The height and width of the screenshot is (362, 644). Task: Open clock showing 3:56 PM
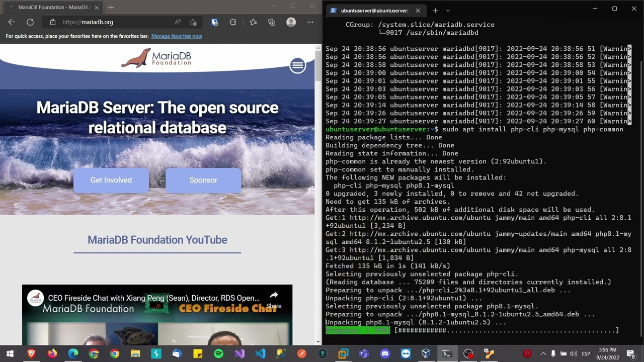(x=608, y=354)
